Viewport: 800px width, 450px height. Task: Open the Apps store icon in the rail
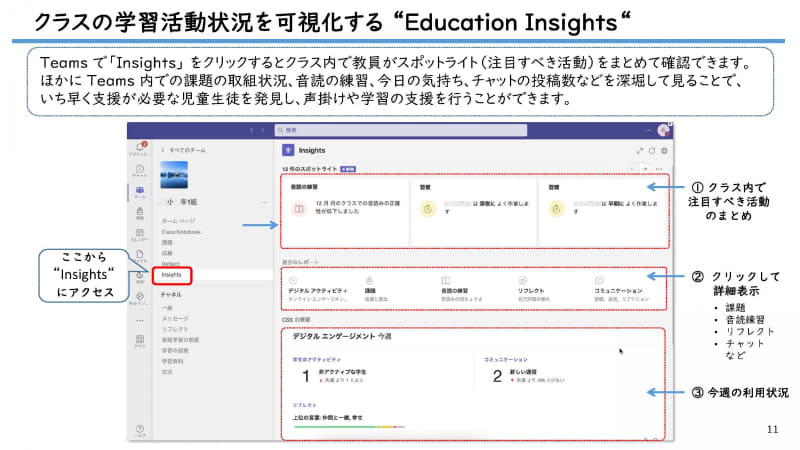pyautogui.click(x=140, y=339)
